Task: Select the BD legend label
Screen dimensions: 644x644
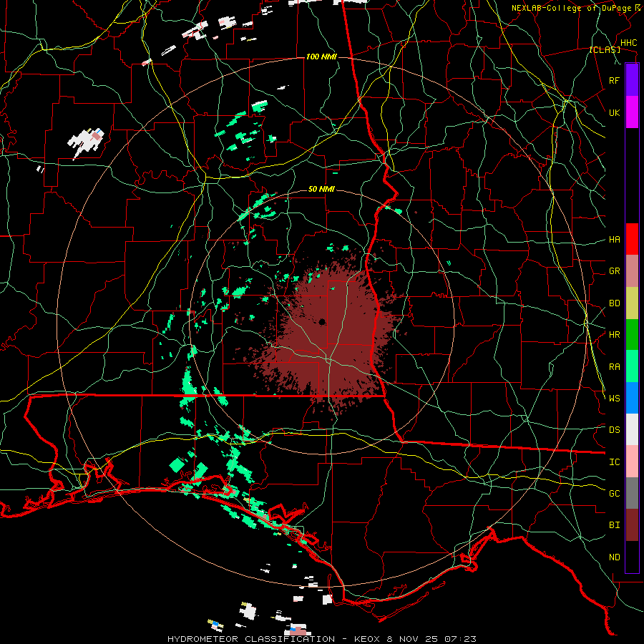Action: pyautogui.click(x=614, y=303)
